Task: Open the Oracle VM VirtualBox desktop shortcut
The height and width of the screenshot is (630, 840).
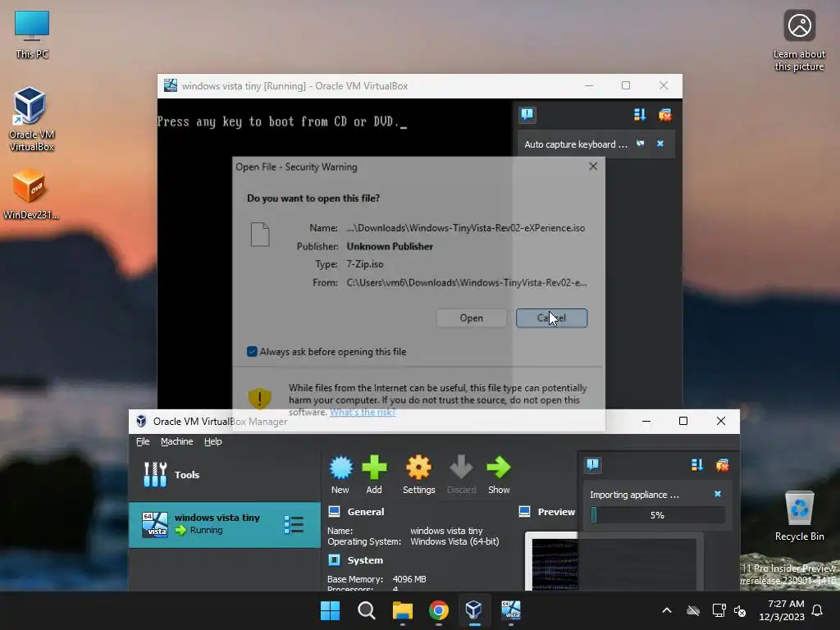Action: click(x=30, y=119)
